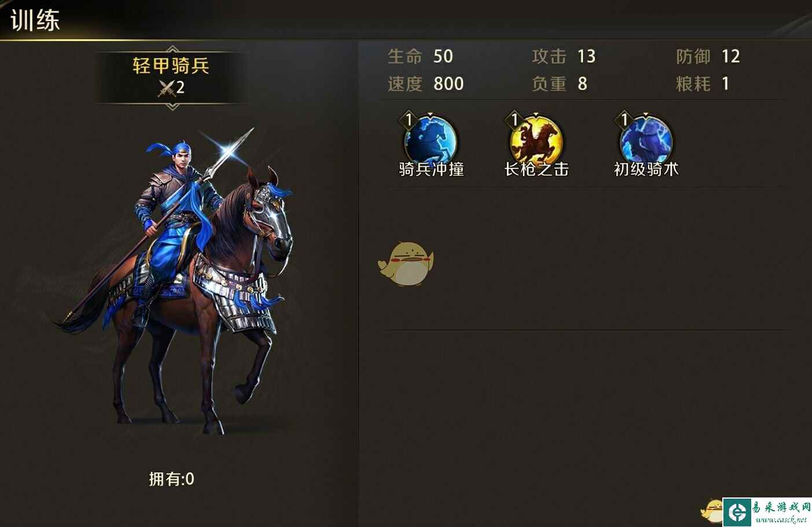This screenshot has height=527, width=812.
Task: Click the 易采游戏网 watermark logo
Action: point(767,511)
